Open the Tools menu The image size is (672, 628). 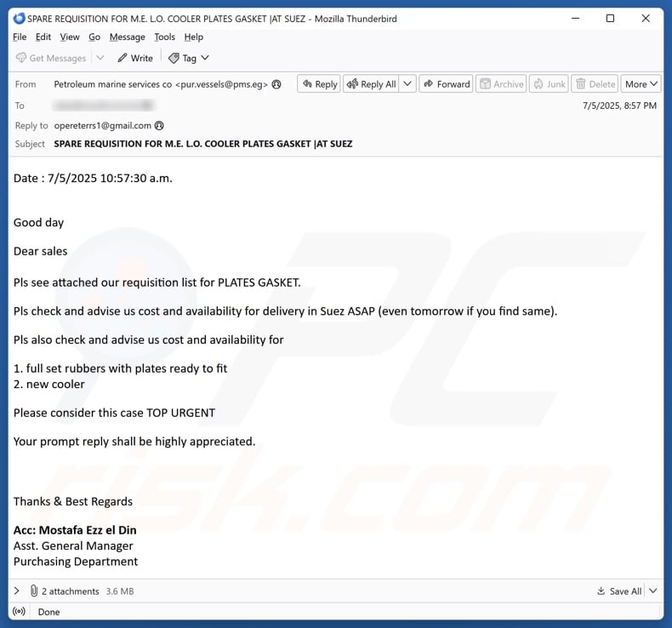[x=164, y=37]
